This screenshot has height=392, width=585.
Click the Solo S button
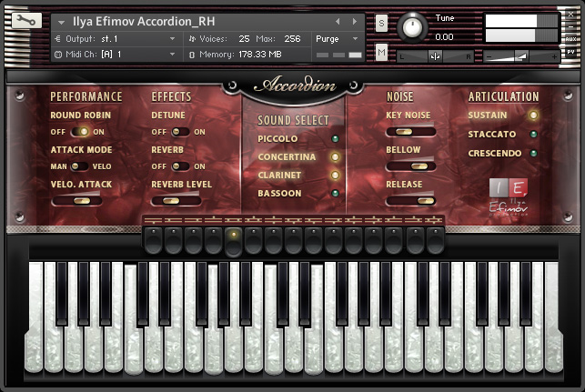381,23
